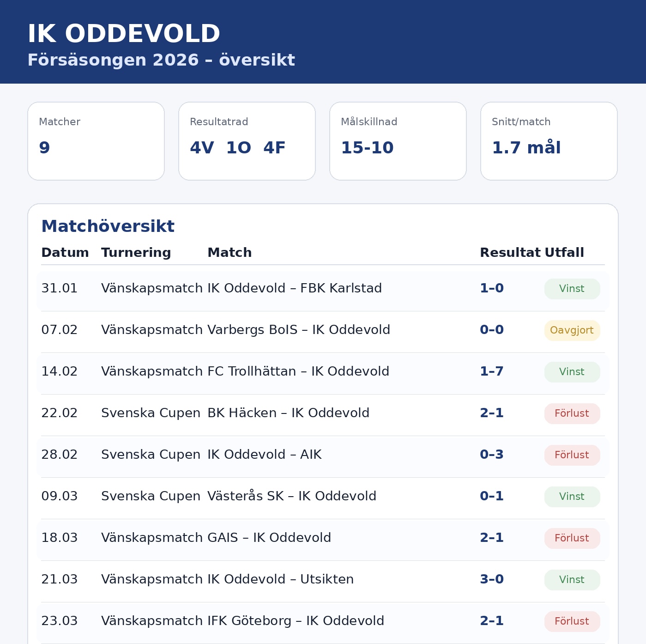Open the Målskillnad 15-10 card
The image size is (646, 644).
398,141
